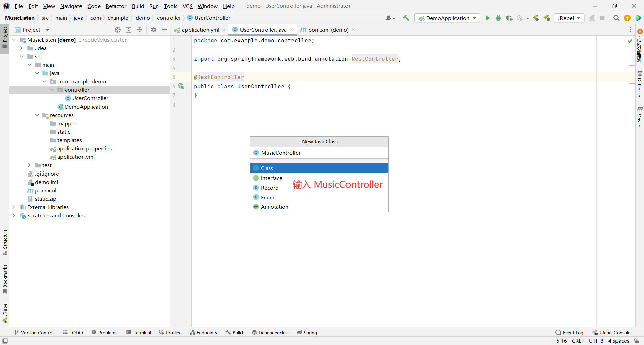Image resolution: width=644 pixels, height=345 pixels.
Task: Run with coverage from the toolbar
Action: coord(509,18)
